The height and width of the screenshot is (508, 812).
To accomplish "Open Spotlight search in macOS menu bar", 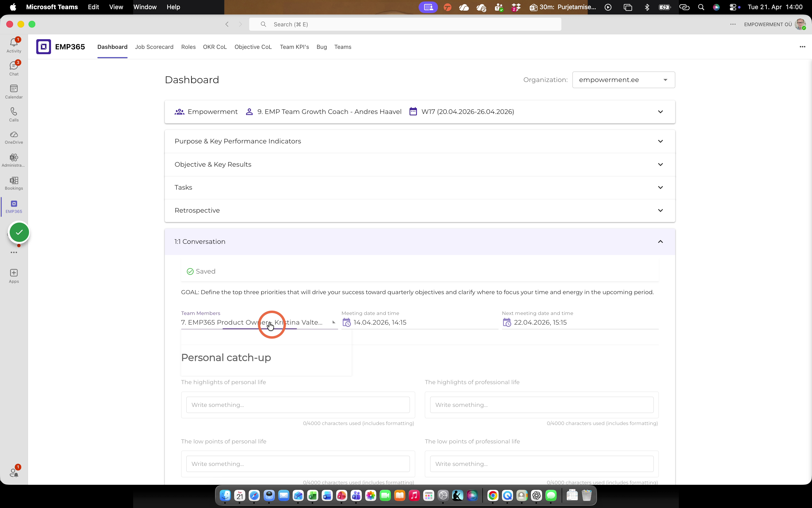I will 701,7.
